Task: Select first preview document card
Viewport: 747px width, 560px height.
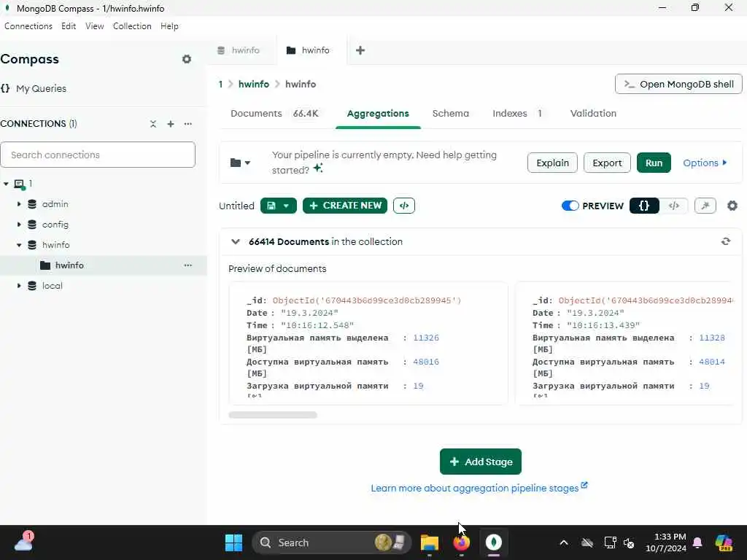Action: click(368, 343)
